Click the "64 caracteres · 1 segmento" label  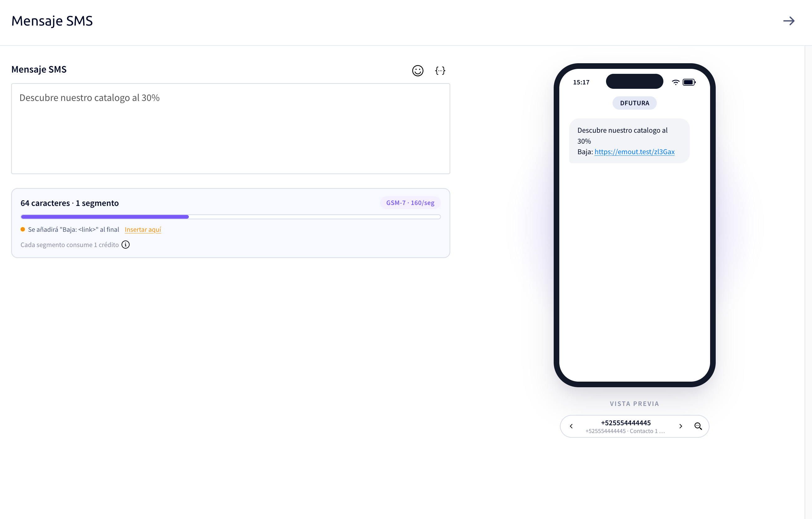(69, 203)
